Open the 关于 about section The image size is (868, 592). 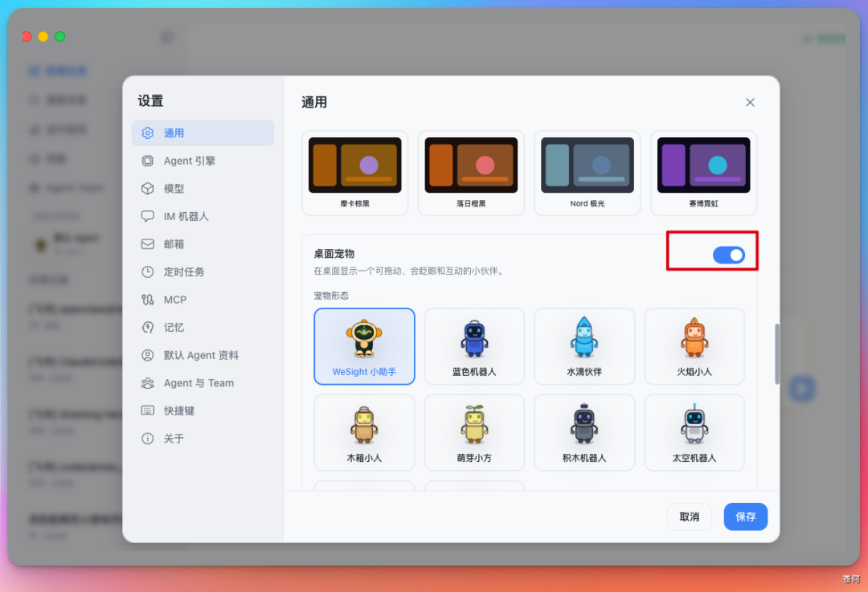[203, 439]
